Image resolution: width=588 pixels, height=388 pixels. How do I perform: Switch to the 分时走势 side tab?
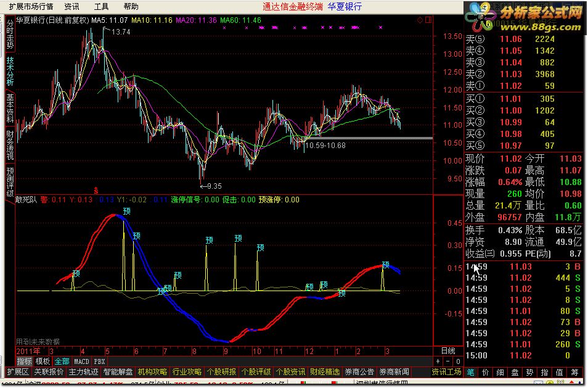point(10,35)
